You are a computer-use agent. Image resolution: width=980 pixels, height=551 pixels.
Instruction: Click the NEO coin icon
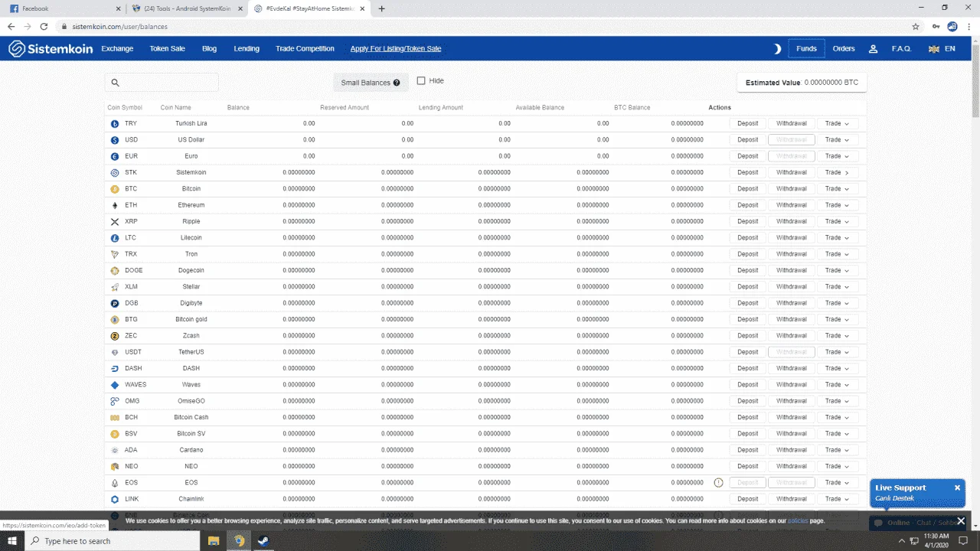coord(115,466)
